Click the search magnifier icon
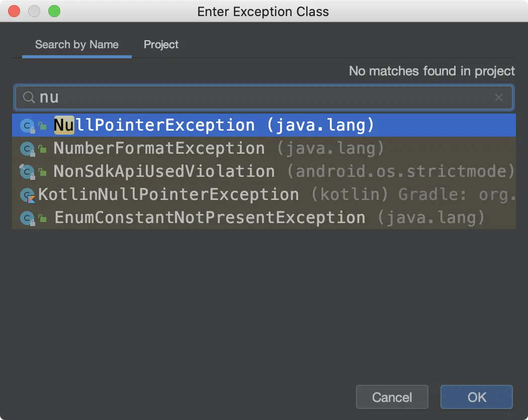Image resolution: width=528 pixels, height=420 pixels. coord(29,97)
